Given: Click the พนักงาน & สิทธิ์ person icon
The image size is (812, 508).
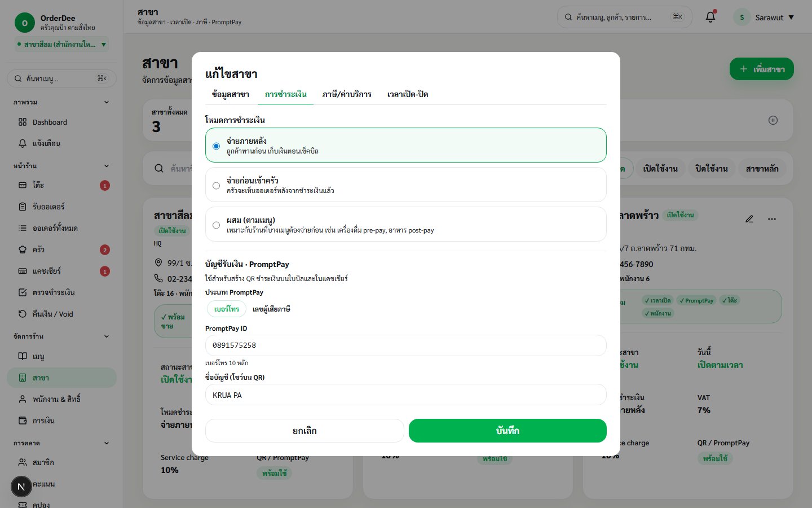Looking at the screenshot, I should tap(23, 399).
